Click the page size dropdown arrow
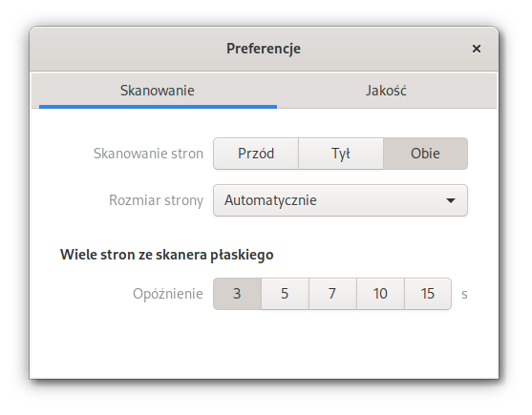This screenshot has height=415, width=532. coord(451,200)
